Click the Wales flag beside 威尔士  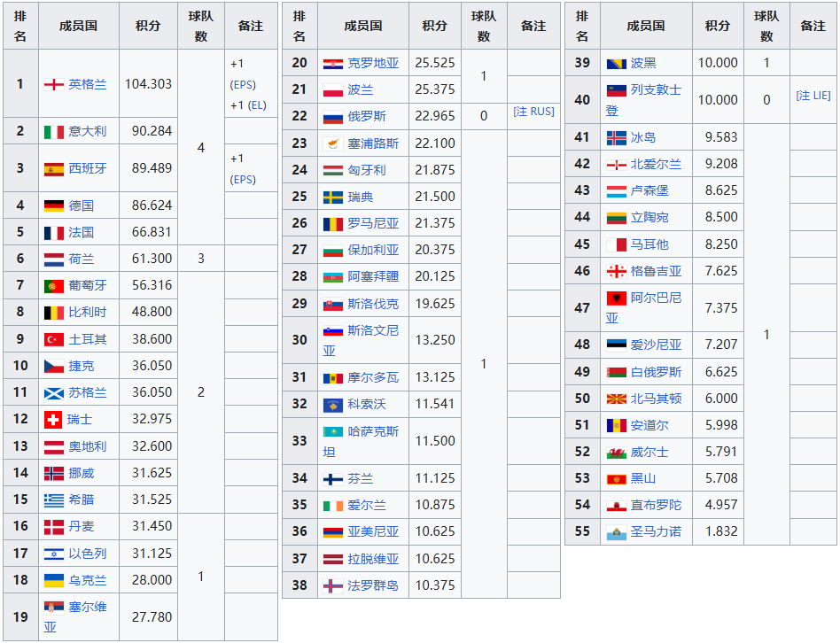(x=616, y=453)
